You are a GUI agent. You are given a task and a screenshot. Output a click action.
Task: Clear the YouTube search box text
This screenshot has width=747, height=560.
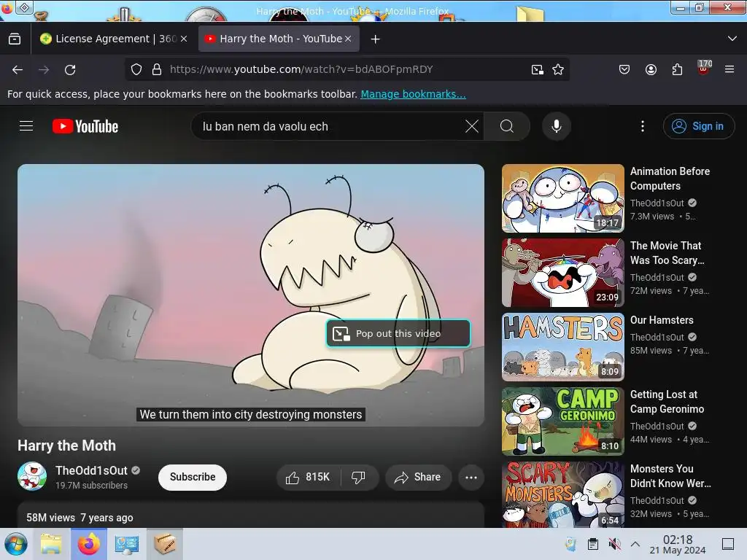pyautogui.click(x=472, y=126)
